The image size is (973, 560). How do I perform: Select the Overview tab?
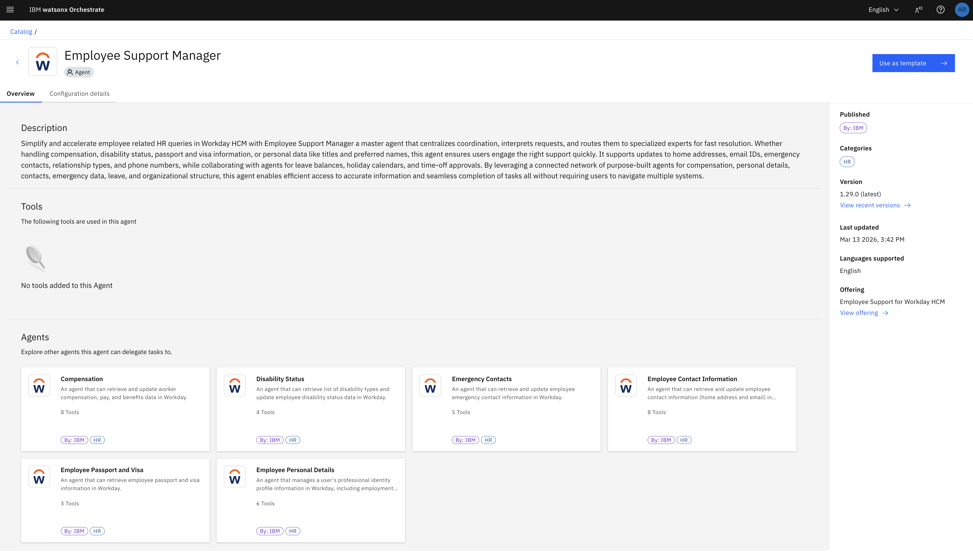[x=20, y=94]
